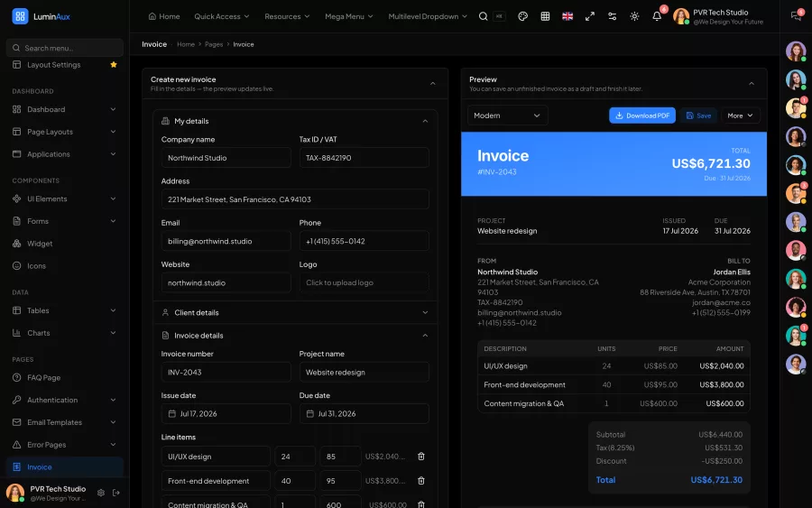Click the Project name field
The width and height of the screenshot is (812, 508).
point(364,373)
